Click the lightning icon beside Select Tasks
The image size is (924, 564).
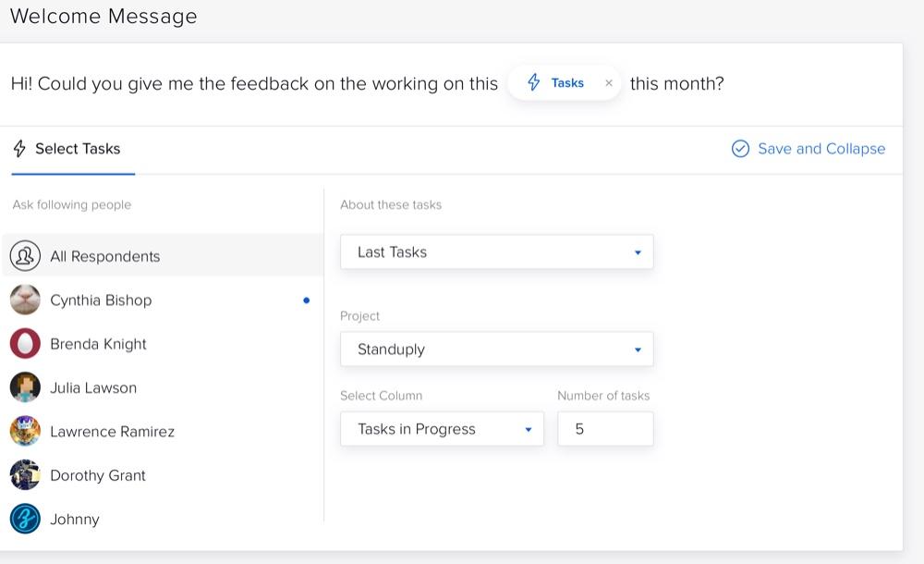pos(19,149)
